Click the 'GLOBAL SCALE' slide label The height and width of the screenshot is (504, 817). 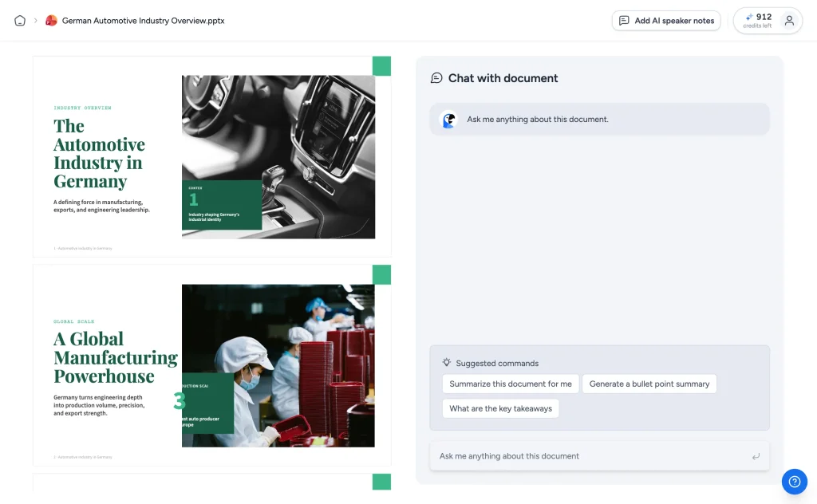tap(73, 321)
